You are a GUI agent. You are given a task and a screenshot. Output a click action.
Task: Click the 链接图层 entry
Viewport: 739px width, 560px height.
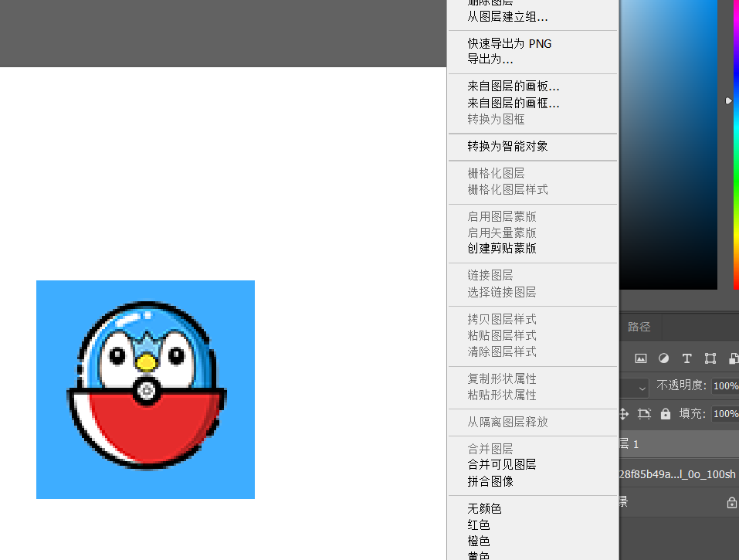490,275
